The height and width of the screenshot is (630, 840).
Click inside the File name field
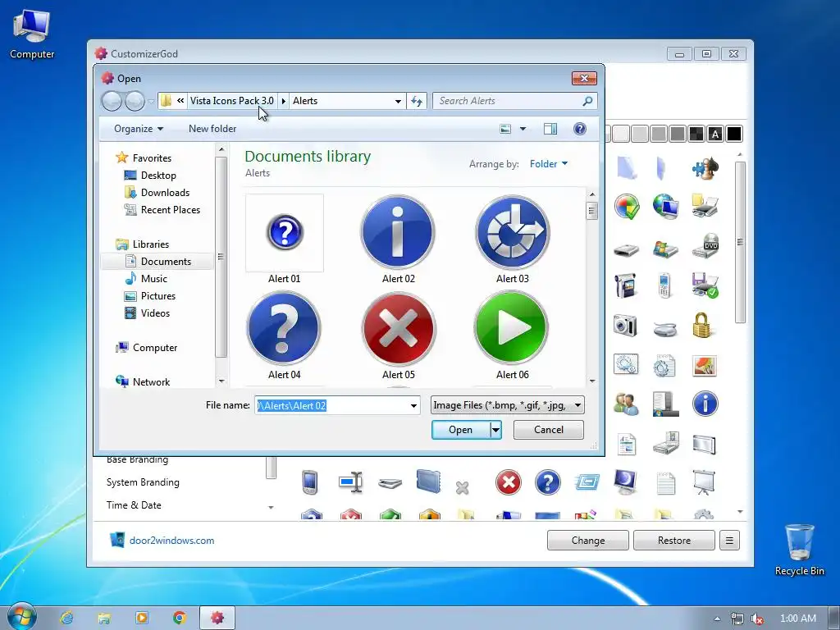point(331,405)
